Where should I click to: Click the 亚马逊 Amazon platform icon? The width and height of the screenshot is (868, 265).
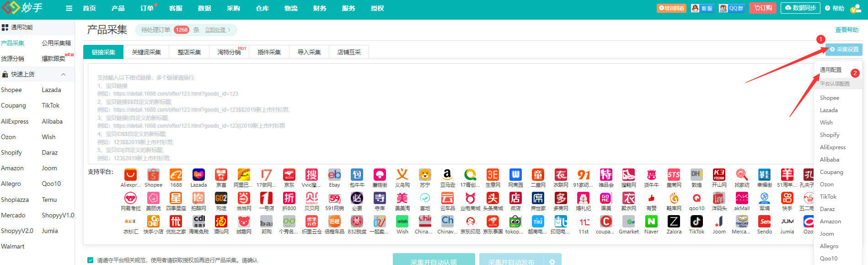click(x=447, y=175)
